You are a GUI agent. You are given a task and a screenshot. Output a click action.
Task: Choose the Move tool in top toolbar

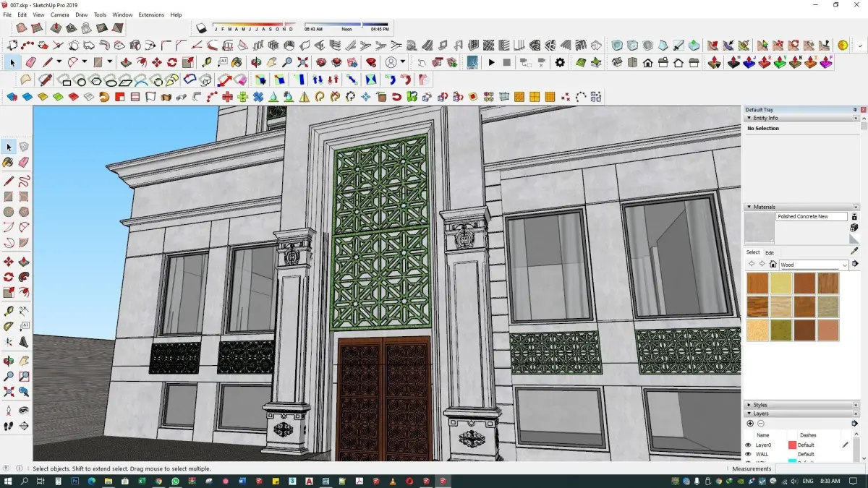tap(156, 62)
